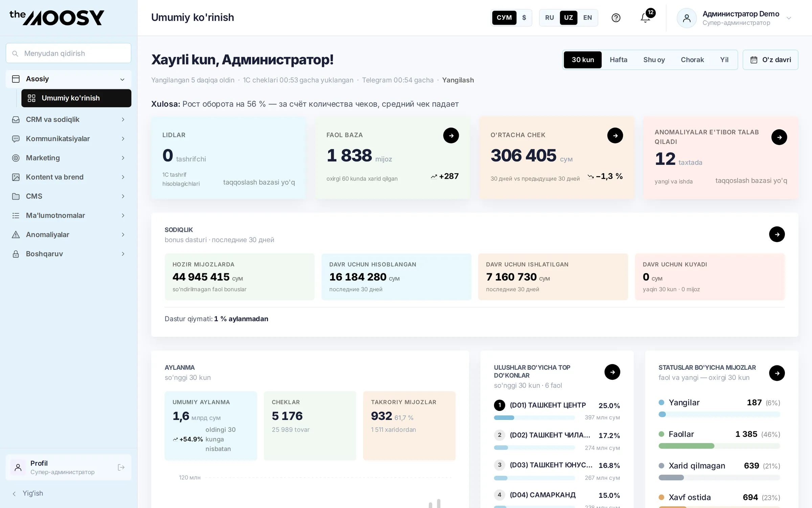This screenshot has width=812, height=508.
Task: Select the Yil period tab
Action: coord(724,60)
